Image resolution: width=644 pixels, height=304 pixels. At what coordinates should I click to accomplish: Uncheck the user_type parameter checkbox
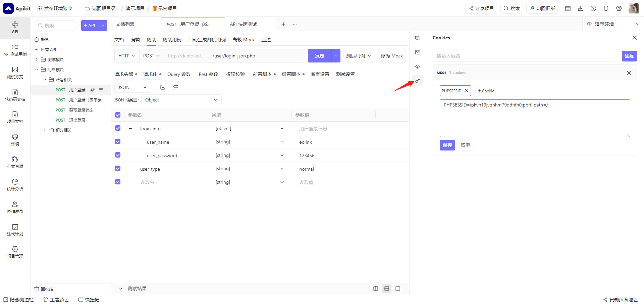coord(118,168)
